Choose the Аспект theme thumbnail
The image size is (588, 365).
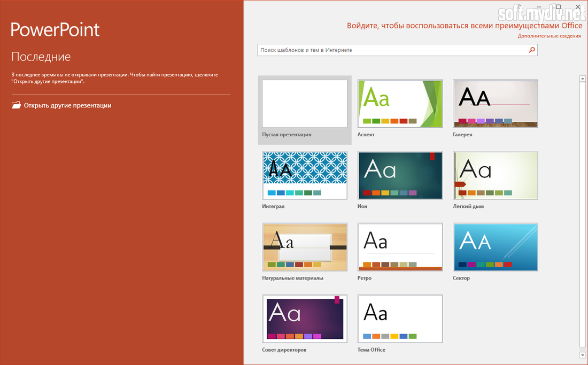coord(400,104)
